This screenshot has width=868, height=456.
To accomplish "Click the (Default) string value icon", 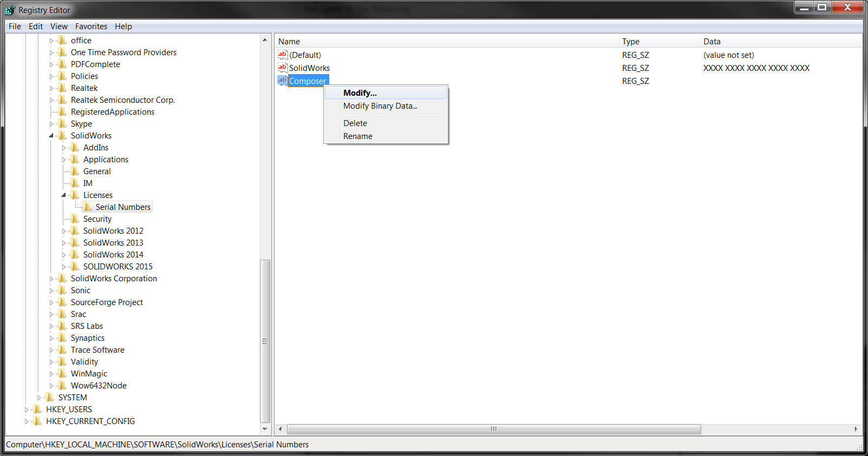I will pos(282,55).
